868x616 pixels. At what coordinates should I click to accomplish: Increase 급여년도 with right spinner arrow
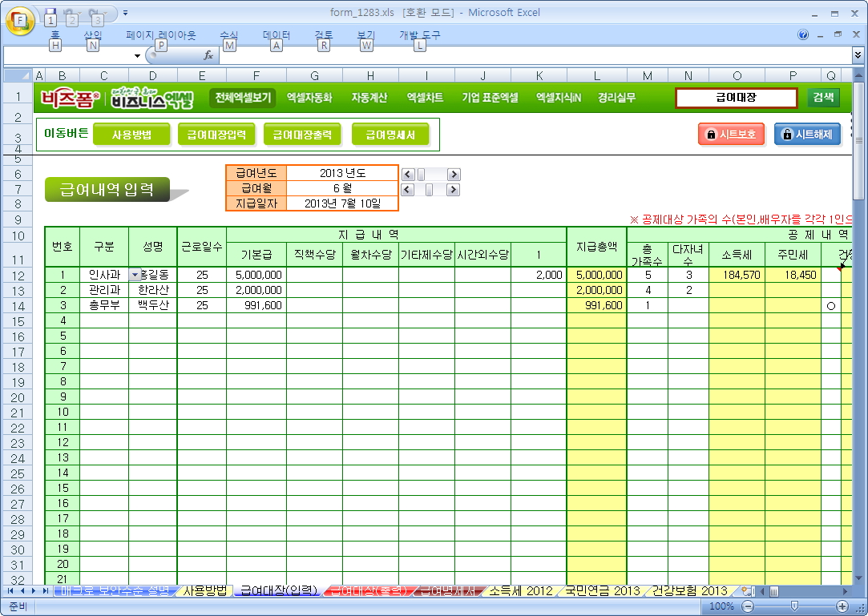[x=454, y=174]
